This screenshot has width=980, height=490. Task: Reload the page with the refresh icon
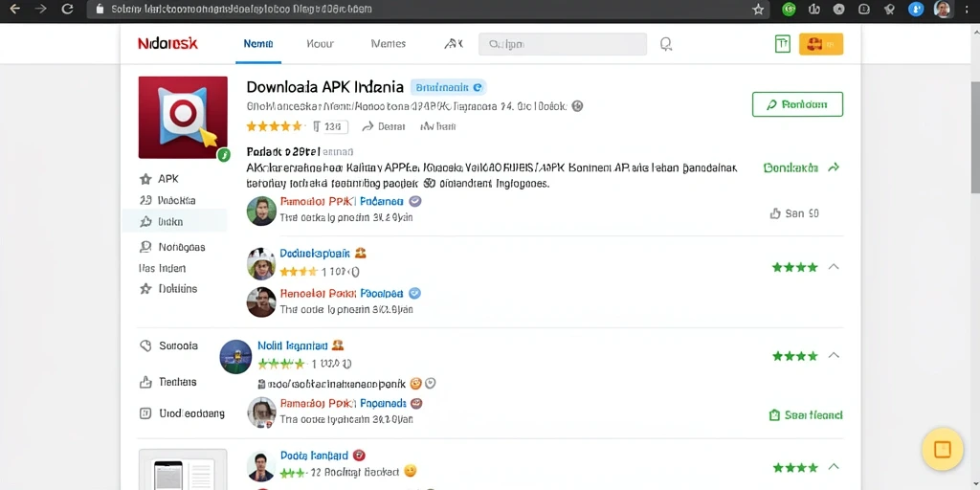click(68, 9)
